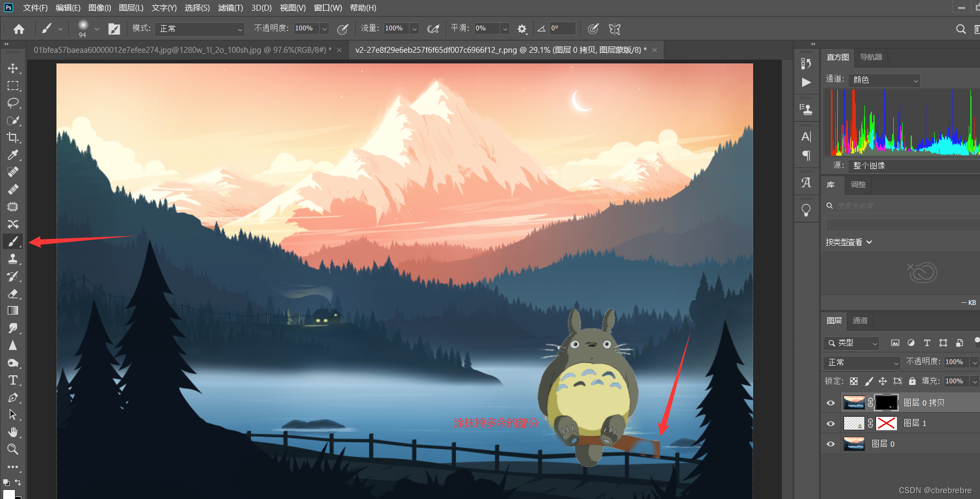980x499 pixels.
Task: Expand the smoothing 平滑 dropdown arrow
Action: [x=505, y=29]
